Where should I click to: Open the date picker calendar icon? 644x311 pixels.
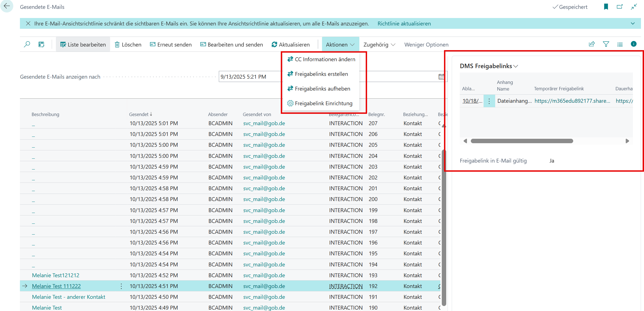point(441,77)
